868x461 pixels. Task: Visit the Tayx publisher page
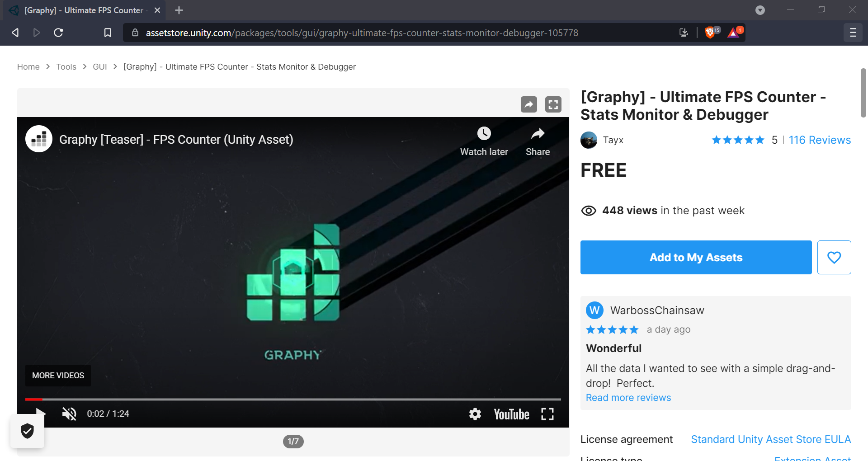(613, 140)
